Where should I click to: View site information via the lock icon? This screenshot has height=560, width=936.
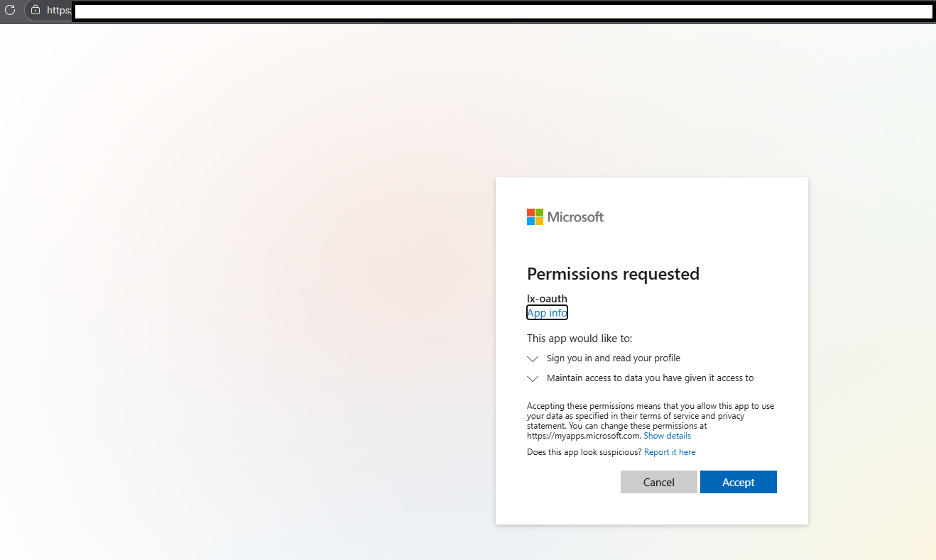point(36,10)
